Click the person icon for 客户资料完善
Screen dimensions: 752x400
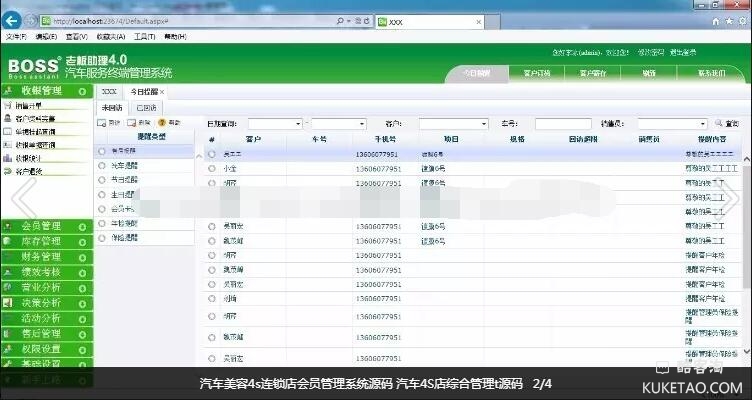7,118
